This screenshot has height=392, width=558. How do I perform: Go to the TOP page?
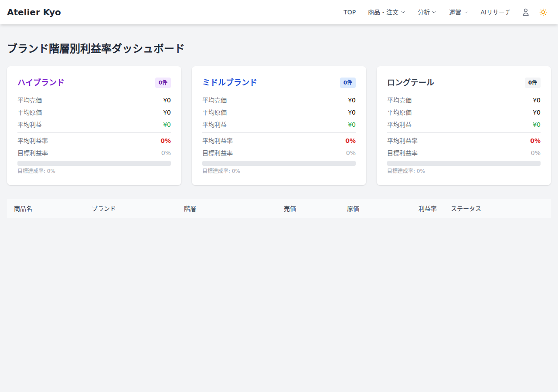click(350, 12)
